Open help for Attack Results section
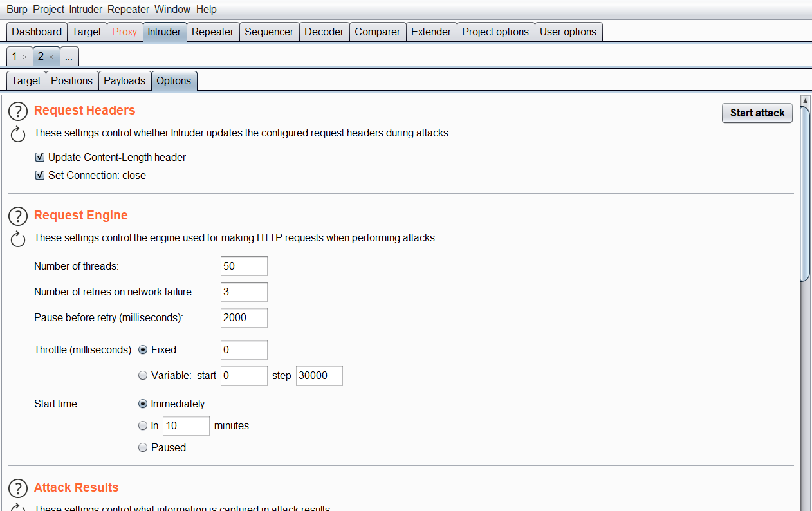The height and width of the screenshot is (511, 812). click(18, 488)
